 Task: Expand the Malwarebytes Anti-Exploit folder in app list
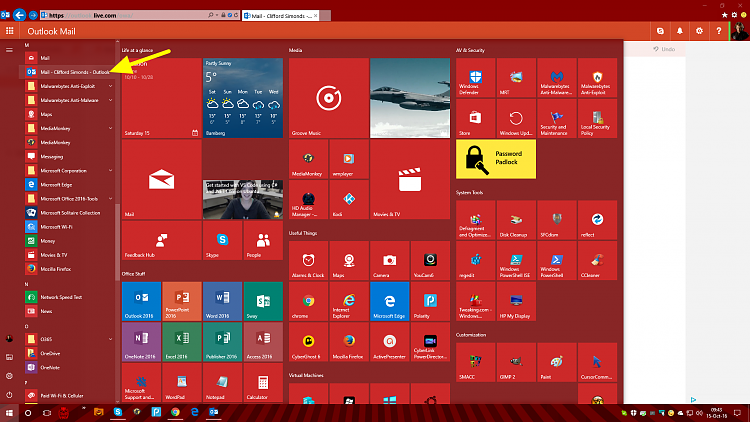tap(110, 86)
